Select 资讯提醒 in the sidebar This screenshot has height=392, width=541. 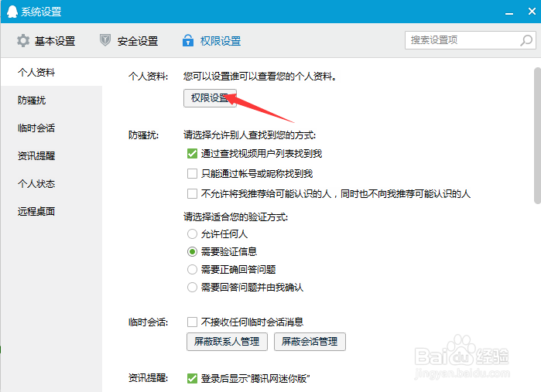[x=51, y=156]
